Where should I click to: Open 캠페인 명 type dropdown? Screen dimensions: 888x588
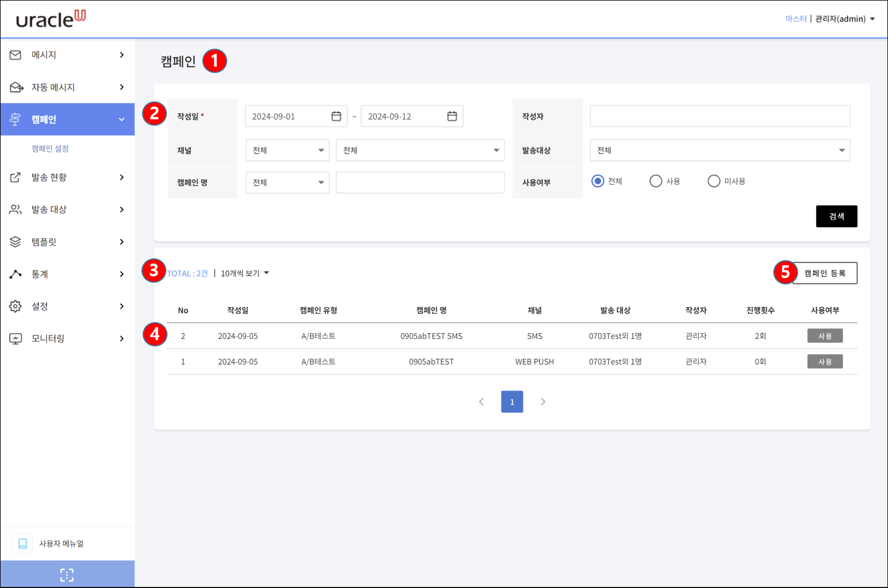click(x=287, y=182)
